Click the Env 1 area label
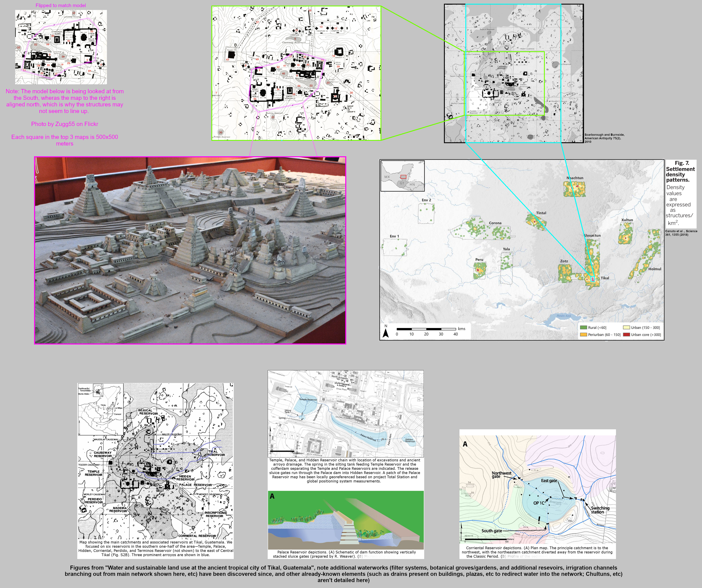Screen dimensions: 702x588 click(x=395, y=236)
